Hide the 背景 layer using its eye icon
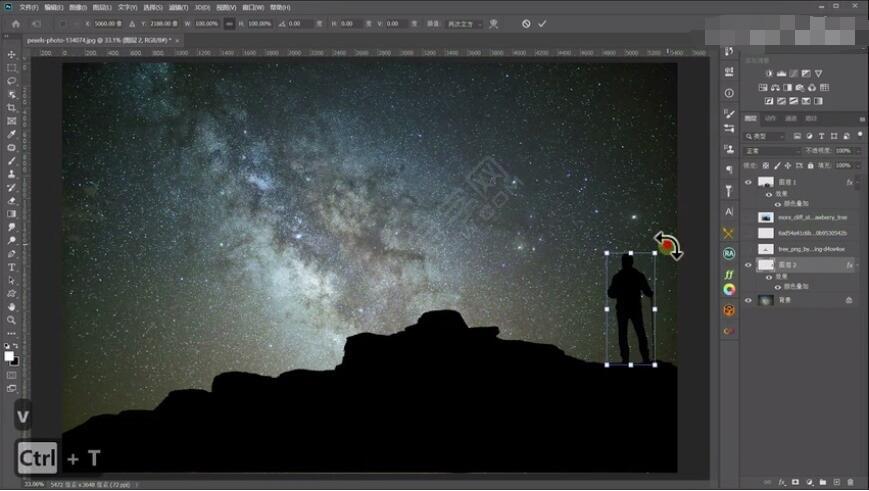Screen dimensions: 869x491 click(x=748, y=299)
